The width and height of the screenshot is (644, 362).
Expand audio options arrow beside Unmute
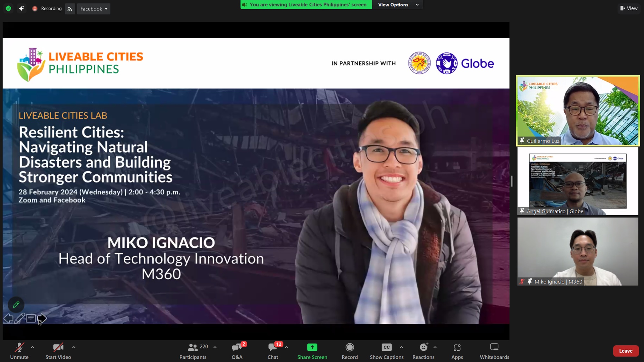click(33, 347)
